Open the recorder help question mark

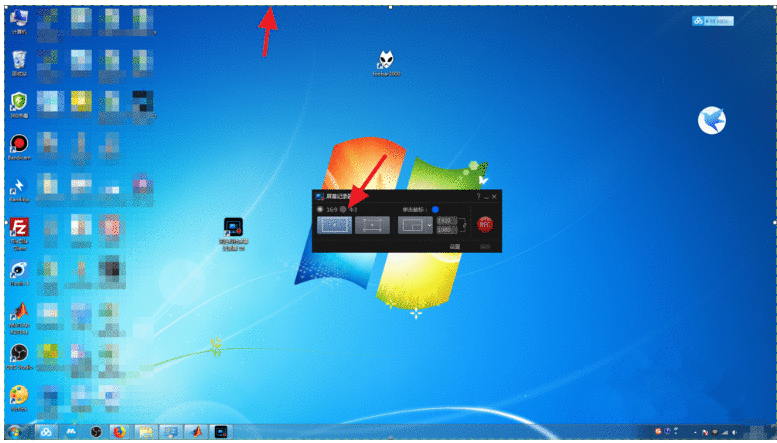point(478,197)
